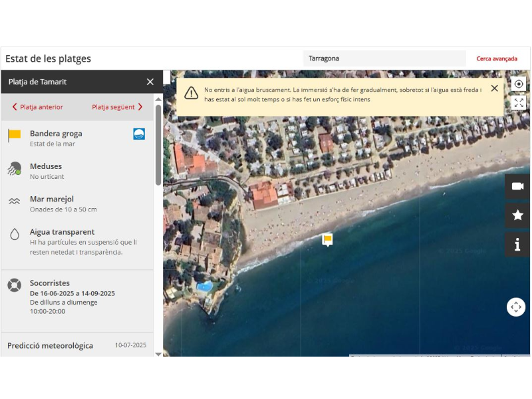Toggle fullscreen map view

click(519, 102)
